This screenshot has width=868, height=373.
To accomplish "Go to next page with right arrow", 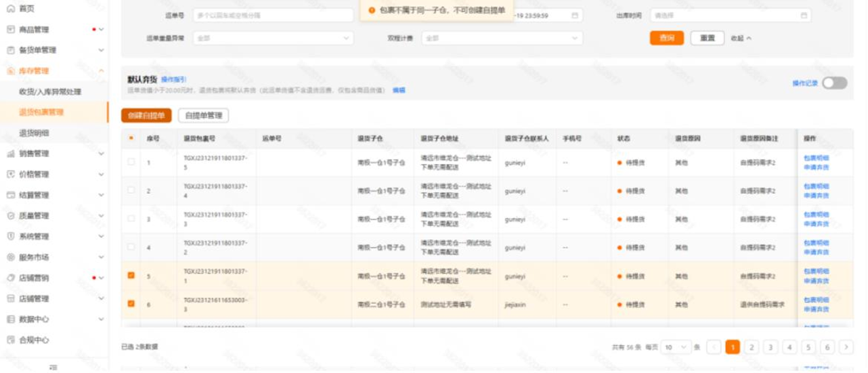I will pyautogui.click(x=846, y=347).
